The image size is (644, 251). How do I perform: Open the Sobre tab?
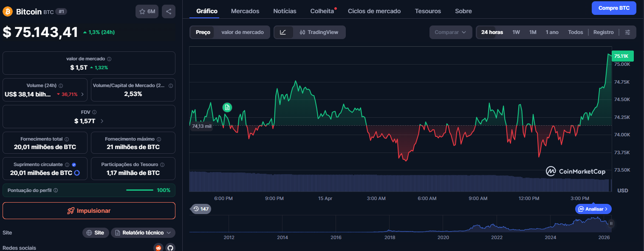coord(463,11)
